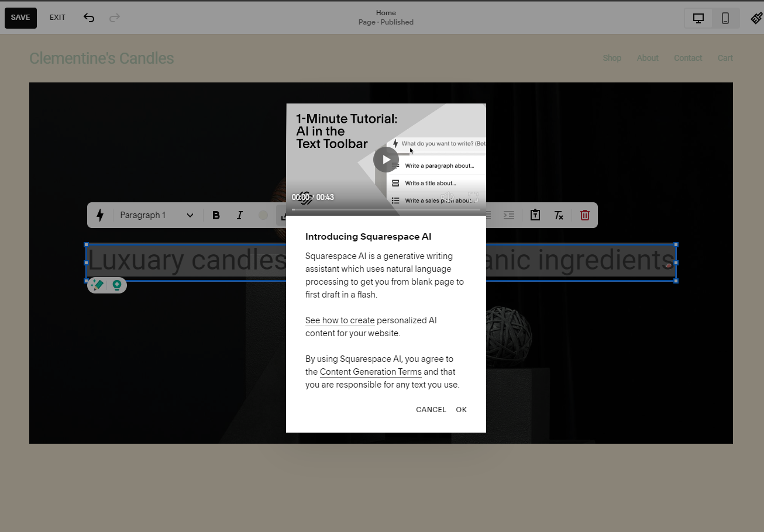The height and width of the screenshot is (532, 764).
Task: Click the lightbulb suggestion icon below the text block
Action: click(x=117, y=285)
